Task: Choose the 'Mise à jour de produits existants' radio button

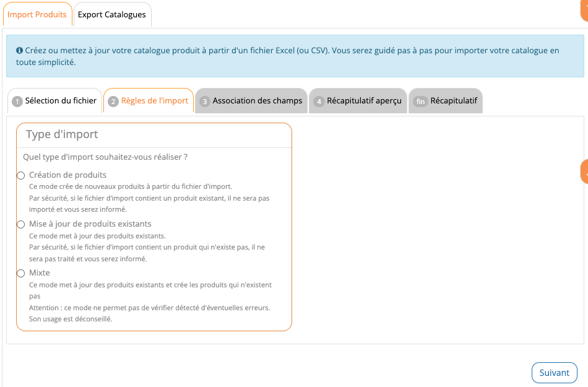Action: tap(20, 225)
